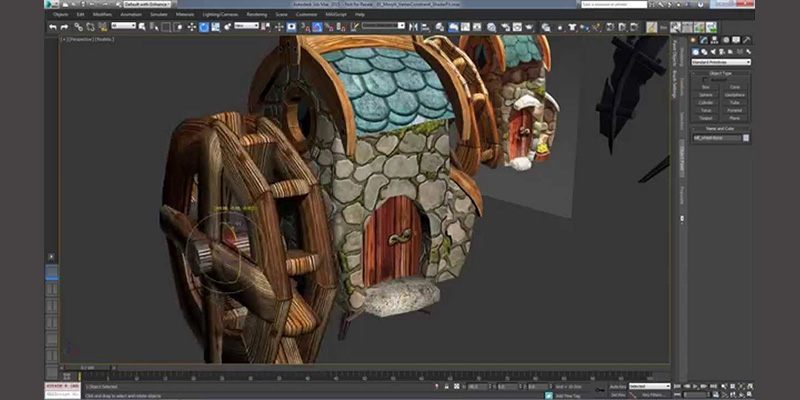800x400 pixels.
Task: Enable the AutoGrid checkbox
Action: 705,80
